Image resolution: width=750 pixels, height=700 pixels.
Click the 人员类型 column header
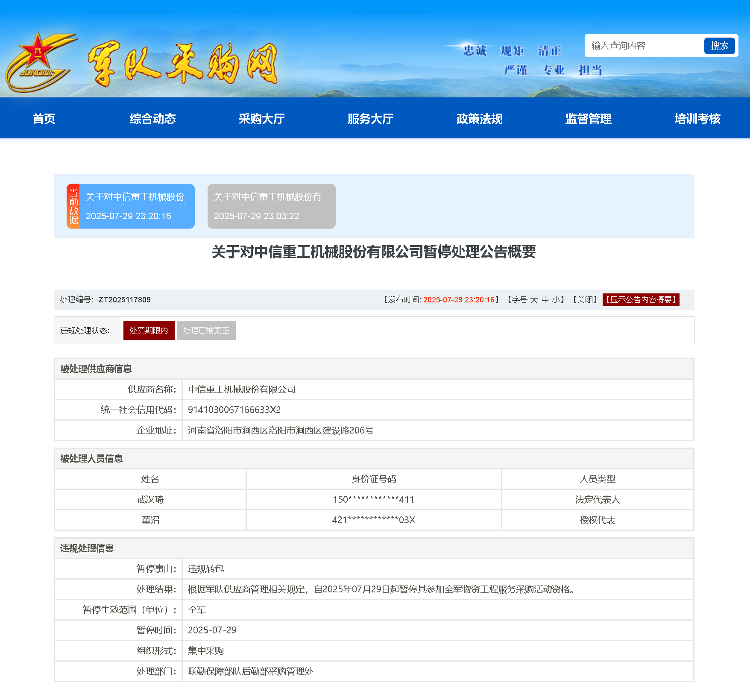(x=598, y=479)
